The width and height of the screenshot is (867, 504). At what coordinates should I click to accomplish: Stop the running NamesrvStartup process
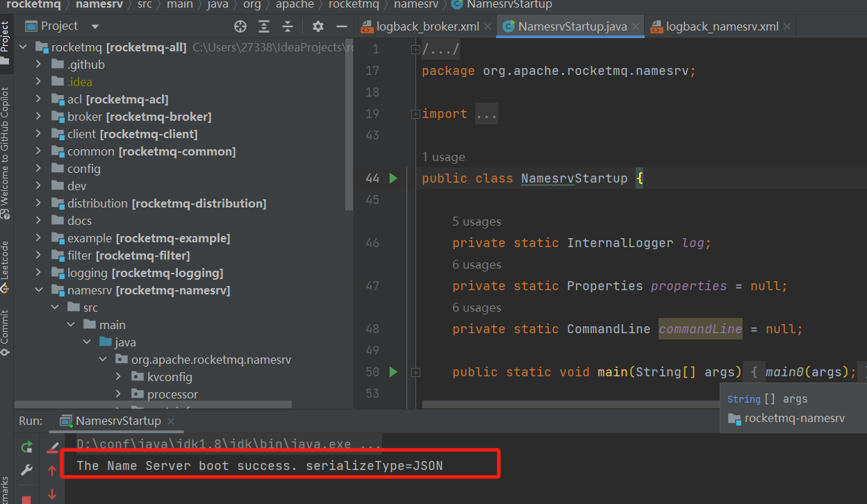coord(26,498)
